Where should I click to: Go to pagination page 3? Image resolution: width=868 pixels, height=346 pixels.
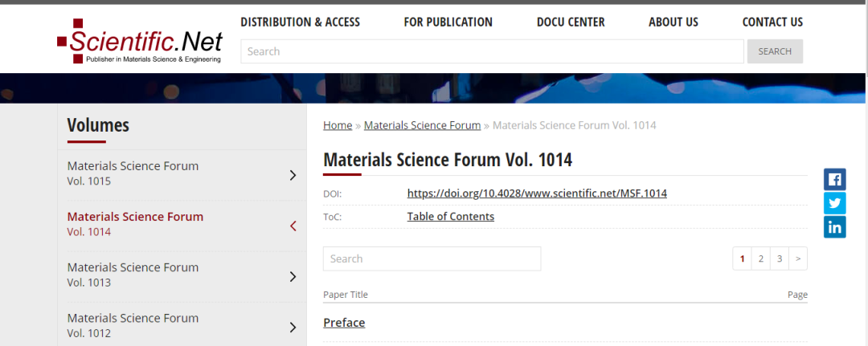pyautogui.click(x=780, y=258)
